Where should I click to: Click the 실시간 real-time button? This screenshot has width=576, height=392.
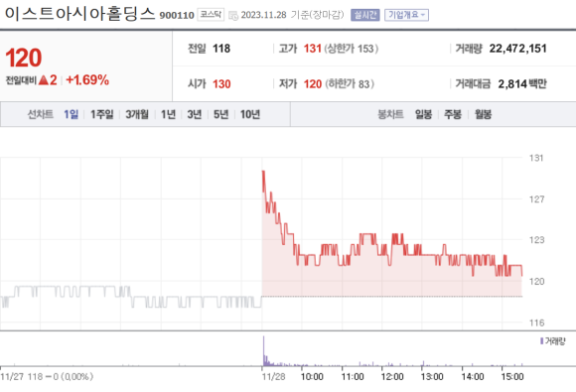[x=365, y=15]
